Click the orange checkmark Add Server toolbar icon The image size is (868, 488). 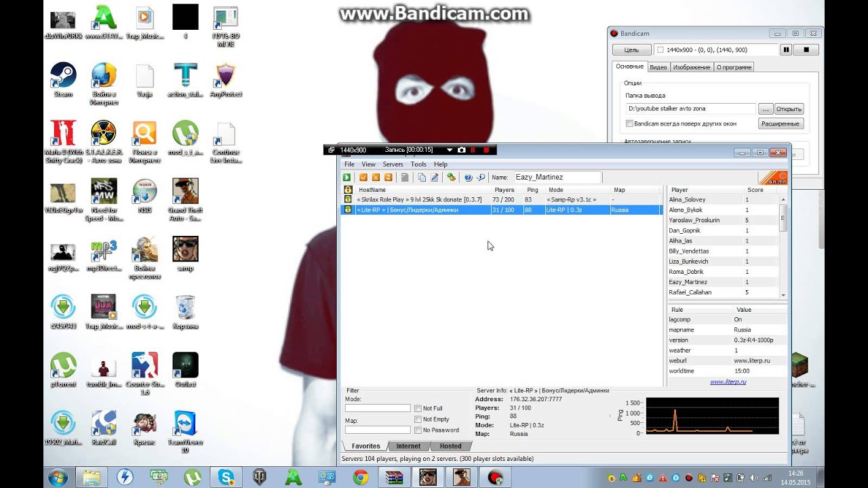(363, 178)
